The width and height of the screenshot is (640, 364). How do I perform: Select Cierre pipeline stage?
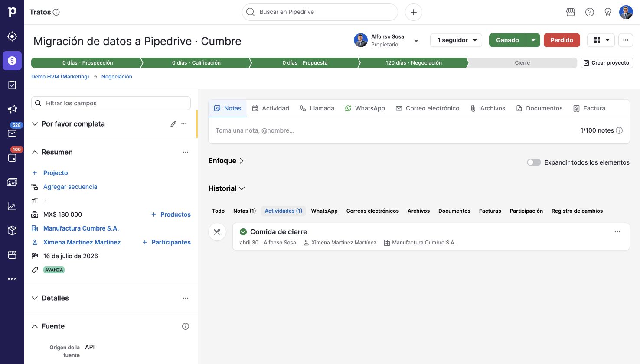(x=522, y=63)
